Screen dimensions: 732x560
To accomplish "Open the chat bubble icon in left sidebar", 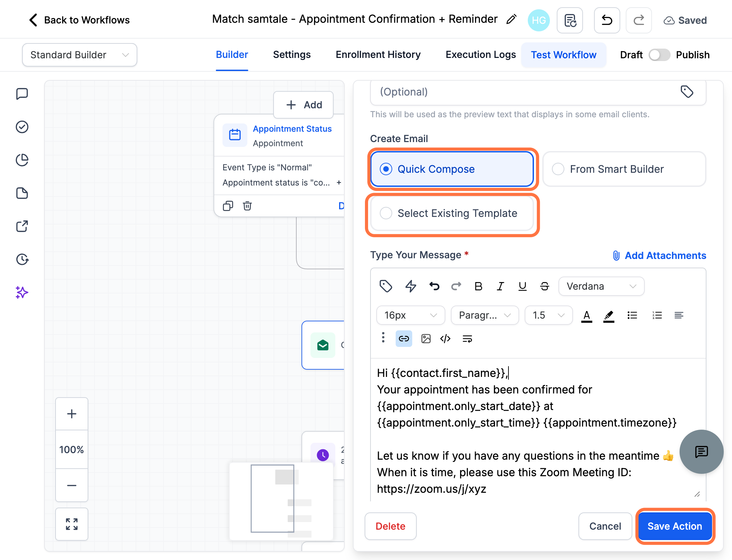I will click(x=22, y=94).
